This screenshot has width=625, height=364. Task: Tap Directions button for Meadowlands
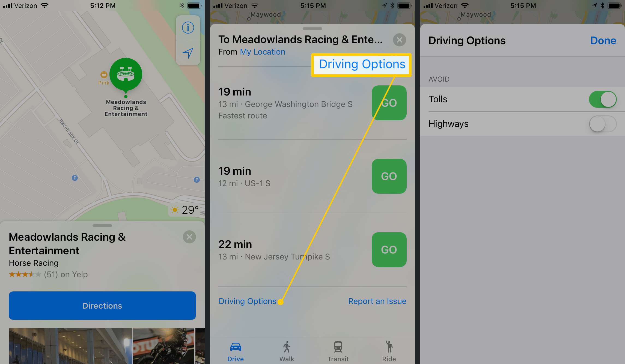tap(102, 306)
